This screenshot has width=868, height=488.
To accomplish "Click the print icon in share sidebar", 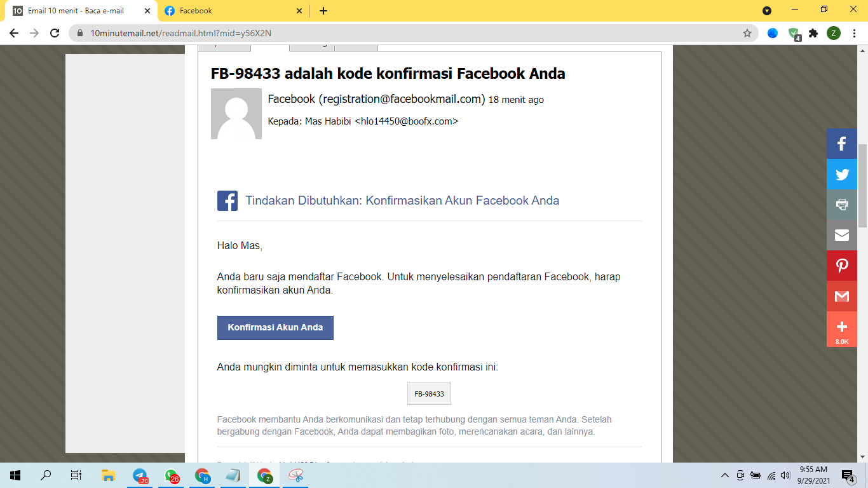I will pos(842,205).
